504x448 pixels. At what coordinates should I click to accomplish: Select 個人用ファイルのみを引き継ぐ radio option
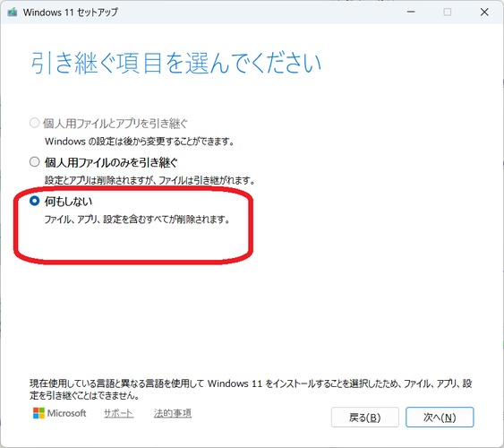[34, 162]
